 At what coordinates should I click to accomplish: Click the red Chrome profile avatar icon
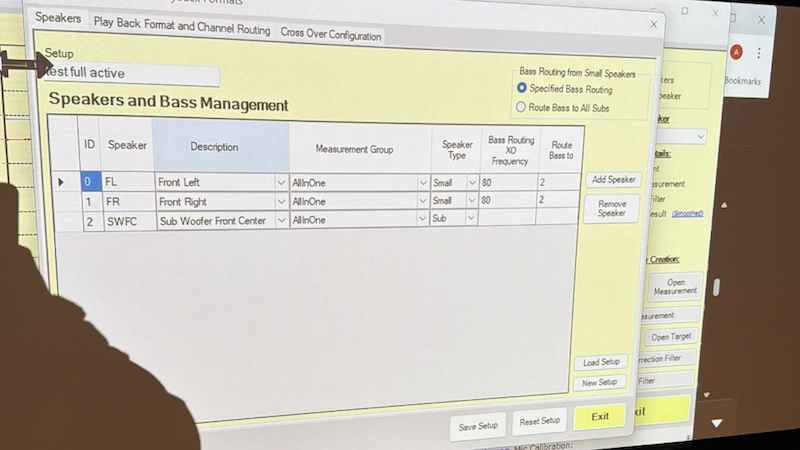point(736,52)
